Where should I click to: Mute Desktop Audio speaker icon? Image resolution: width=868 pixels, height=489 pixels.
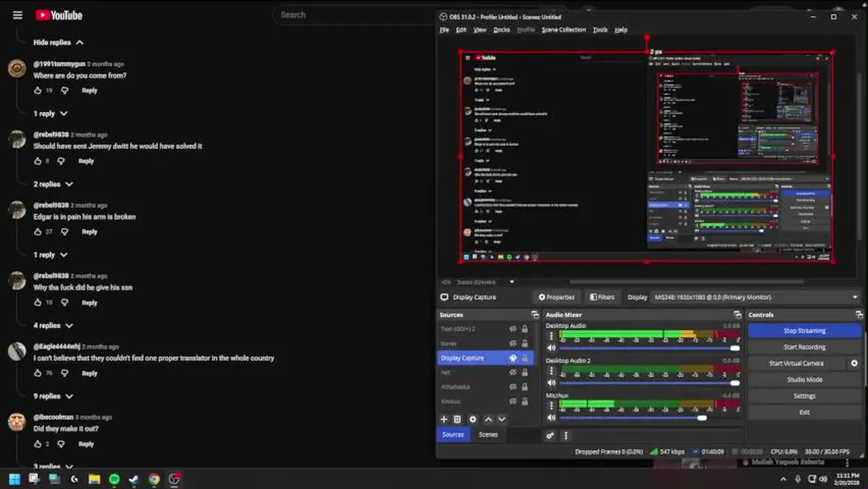[x=551, y=348]
